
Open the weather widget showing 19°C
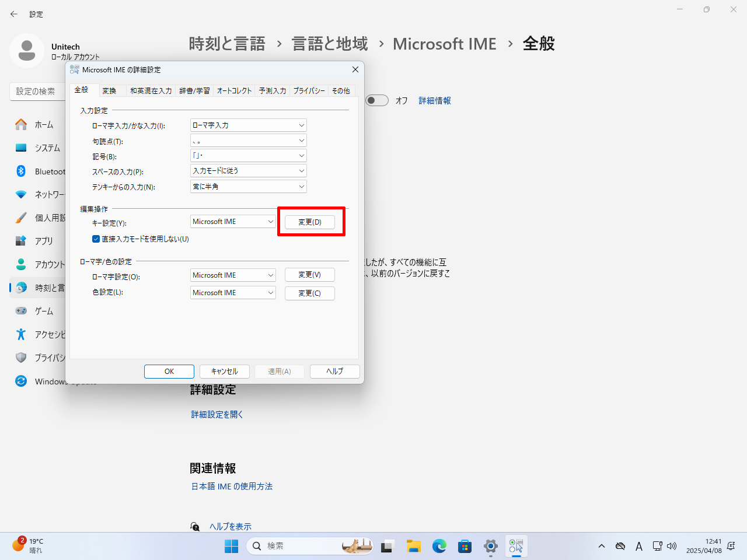28,545
